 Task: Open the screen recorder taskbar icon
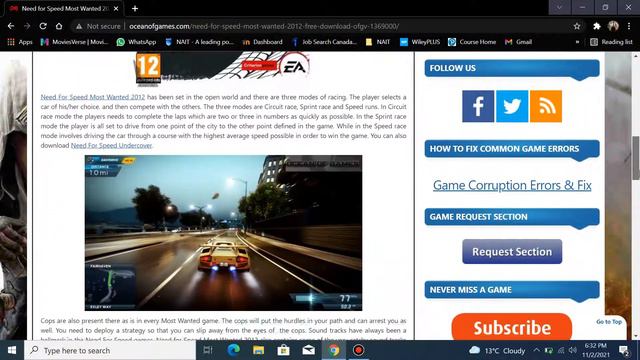[358, 350]
